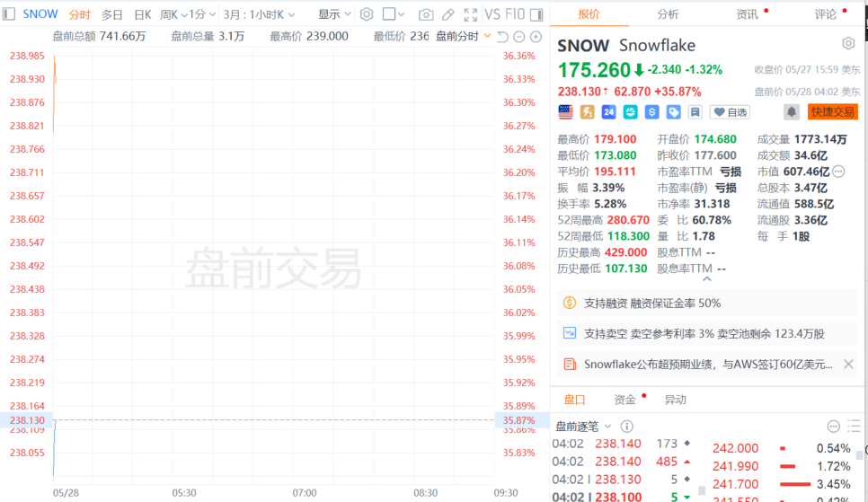Toggle the right sidebar panel icon
Image resolution: width=868 pixels, height=502 pixels.
pos(536,14)
